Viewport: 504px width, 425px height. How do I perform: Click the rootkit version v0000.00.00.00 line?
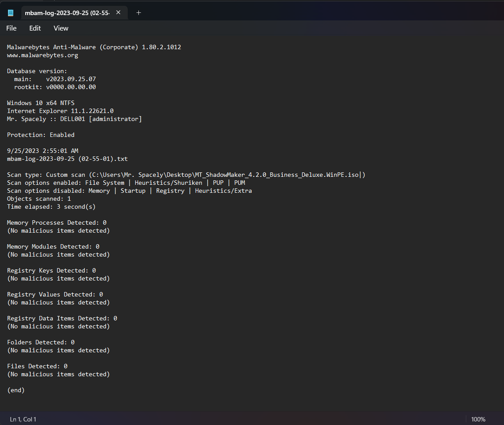click(55, 87)
